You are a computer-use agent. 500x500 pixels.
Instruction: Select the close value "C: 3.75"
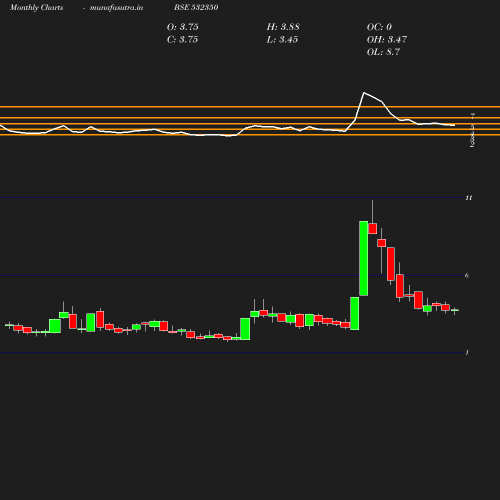[182, 40]
